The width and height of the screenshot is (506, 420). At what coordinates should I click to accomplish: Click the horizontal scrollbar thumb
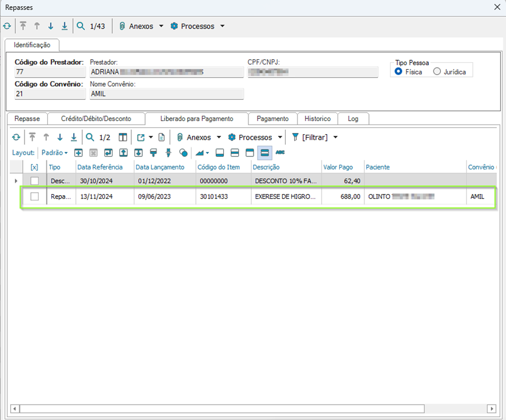pos(222,409)
